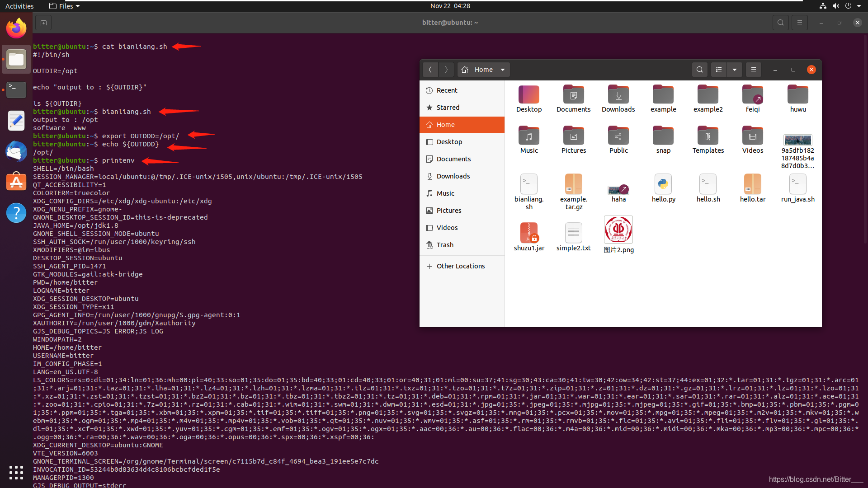Click terminal search icon

point(780,23)
